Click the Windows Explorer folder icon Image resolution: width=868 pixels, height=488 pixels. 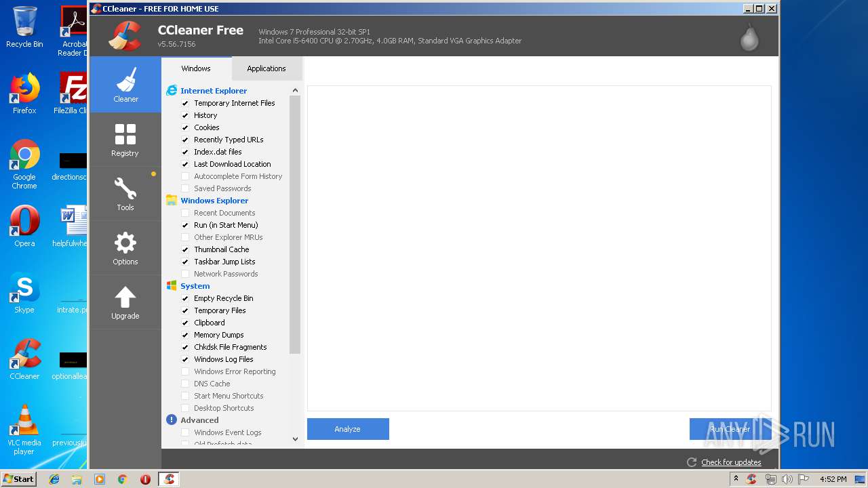(x=172, y=201)
